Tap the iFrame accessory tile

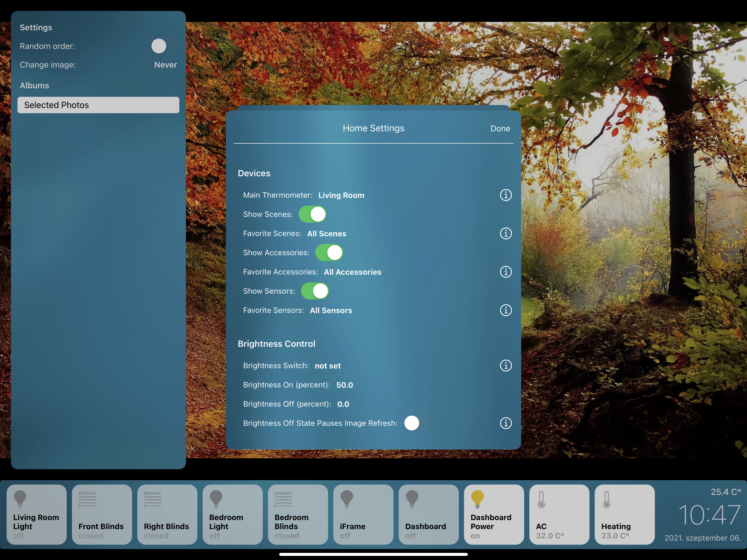point(363,514)
